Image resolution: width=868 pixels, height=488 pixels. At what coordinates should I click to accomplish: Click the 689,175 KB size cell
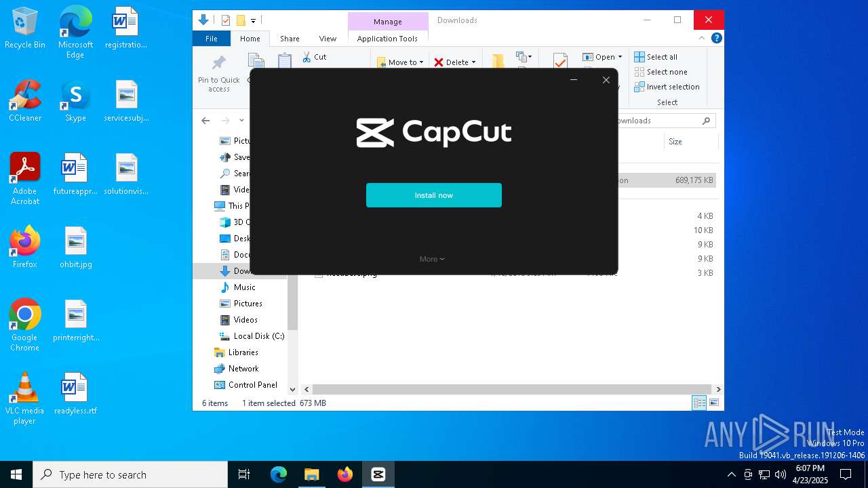click(x=694, y=180)
